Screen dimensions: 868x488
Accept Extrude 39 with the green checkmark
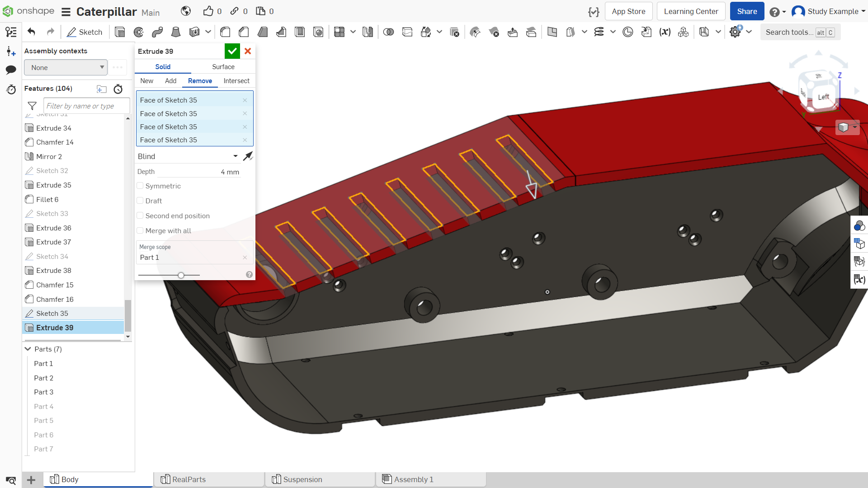click(232, 51)
